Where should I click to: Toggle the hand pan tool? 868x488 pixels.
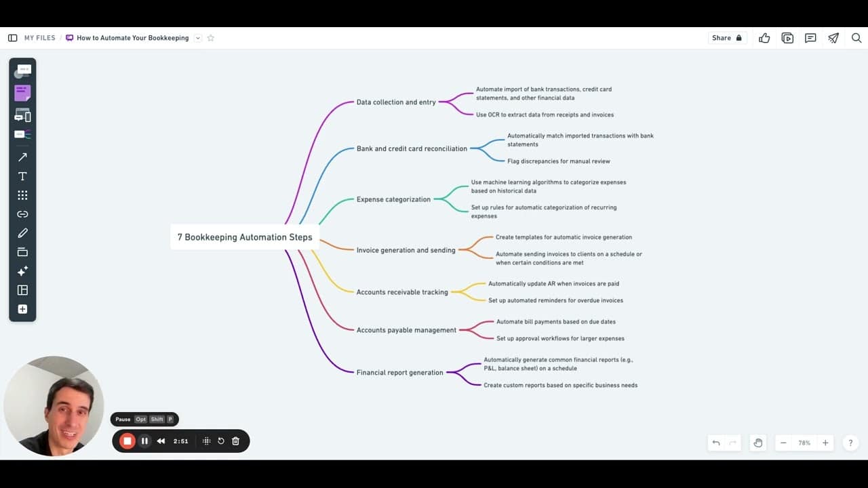758,443
